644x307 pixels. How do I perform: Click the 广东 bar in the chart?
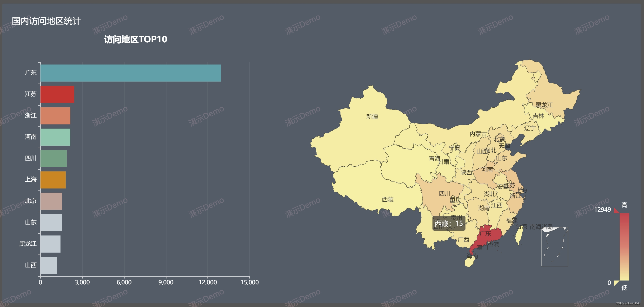tap(131, 73)
